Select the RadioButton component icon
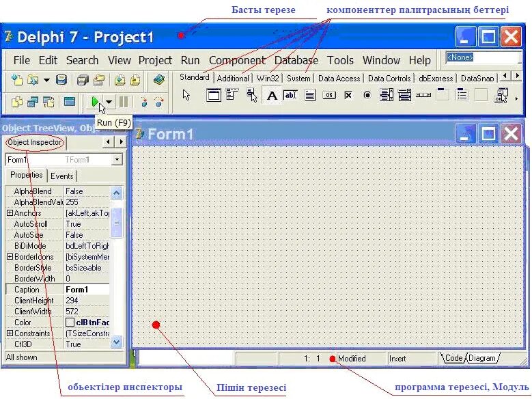 click(x=367, y=96)
